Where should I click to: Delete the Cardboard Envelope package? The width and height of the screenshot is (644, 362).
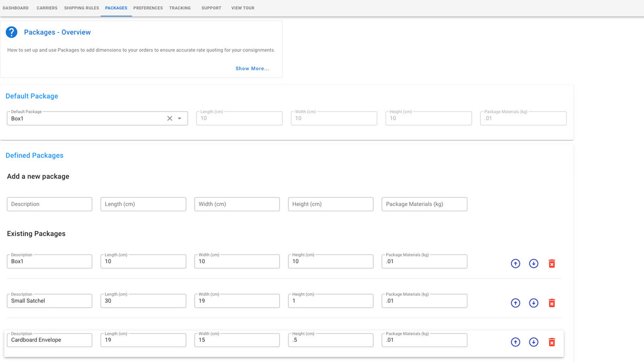(x=551, y=342)
